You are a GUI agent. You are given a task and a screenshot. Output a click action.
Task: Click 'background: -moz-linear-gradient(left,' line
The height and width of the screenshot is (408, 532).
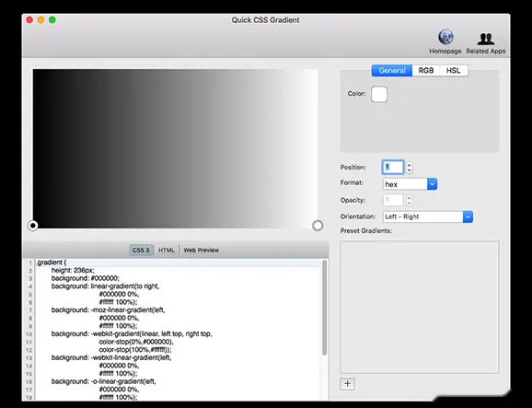click(108, 309)
